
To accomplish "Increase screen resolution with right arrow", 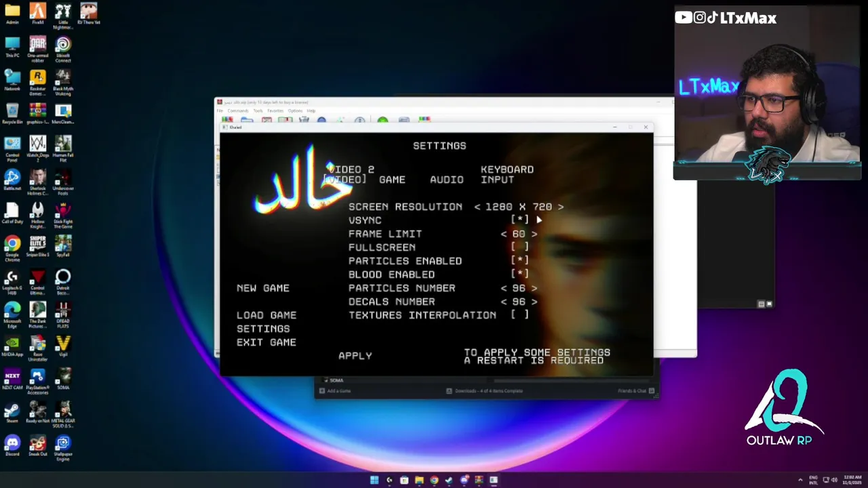I will point(561,207).
